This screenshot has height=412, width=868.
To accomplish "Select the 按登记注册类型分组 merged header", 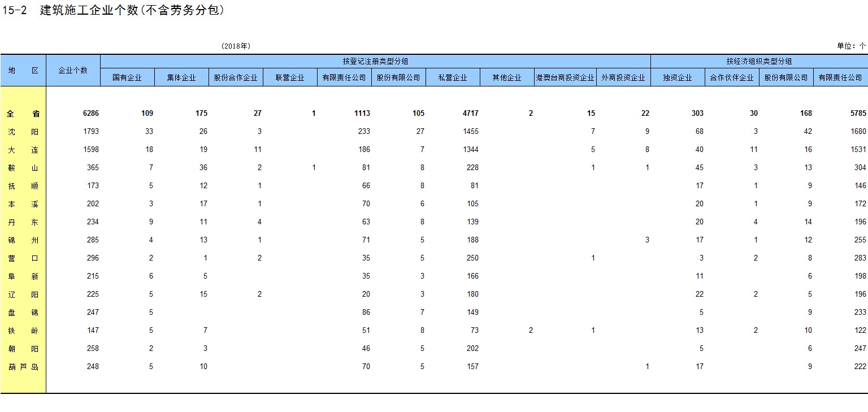I will tap(375, 62).
